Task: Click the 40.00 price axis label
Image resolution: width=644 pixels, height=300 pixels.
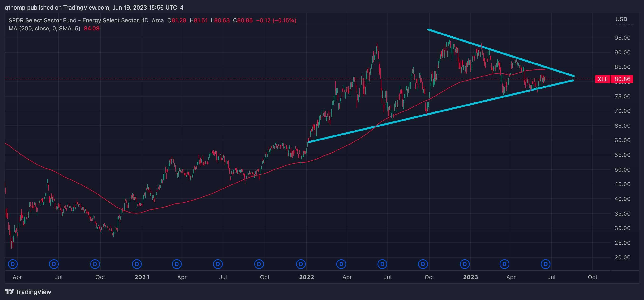Action: (623, 199)
